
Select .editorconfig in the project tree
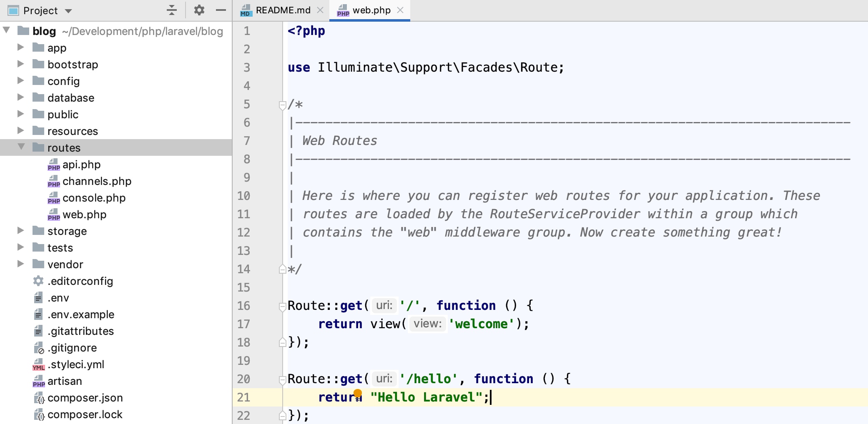[x=80, y=281]
